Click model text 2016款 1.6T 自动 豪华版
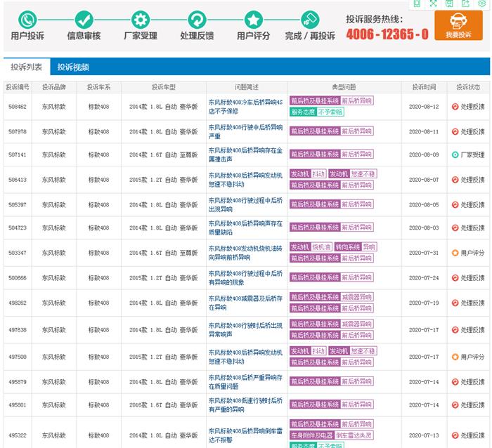This screenshot has height=448, width=492. (x=164, y=405)
